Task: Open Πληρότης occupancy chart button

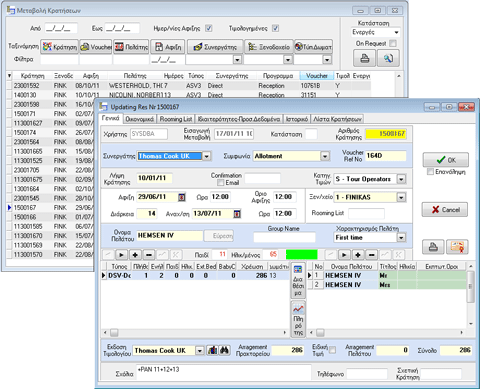Action: [298, 319]
